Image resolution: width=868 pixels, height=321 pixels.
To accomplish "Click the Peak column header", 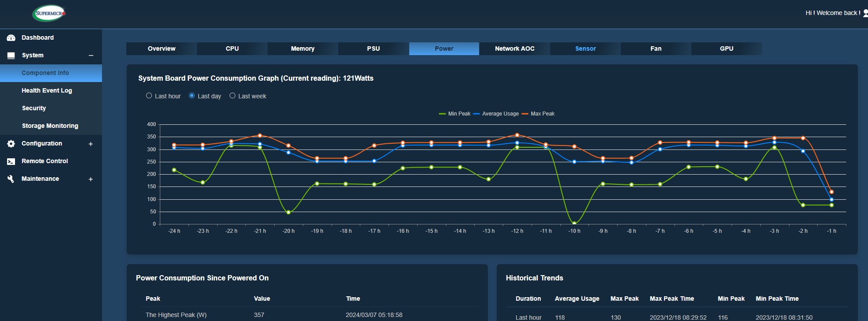I will [x=153, y=299].
